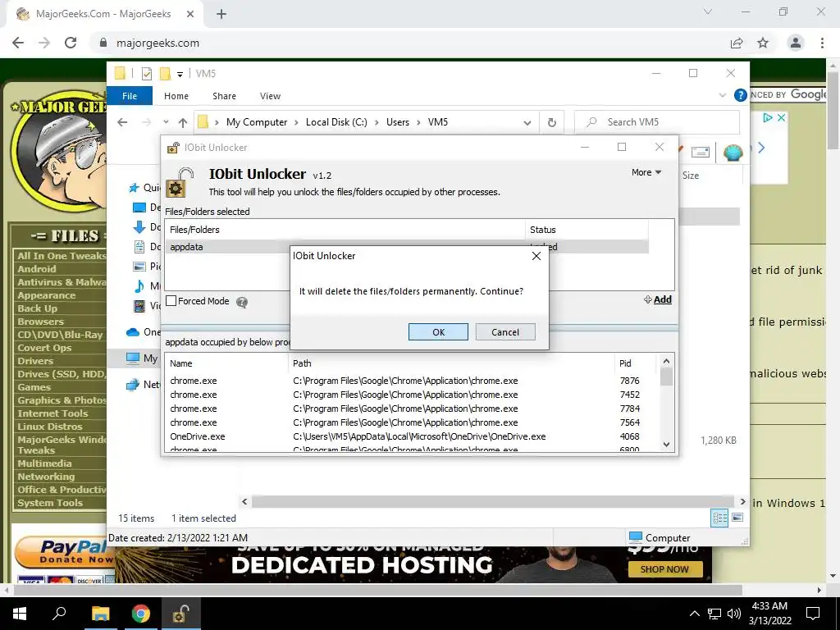Open Chrome three-dot menu
840x630 pixels.
click(x=822, y=43)
